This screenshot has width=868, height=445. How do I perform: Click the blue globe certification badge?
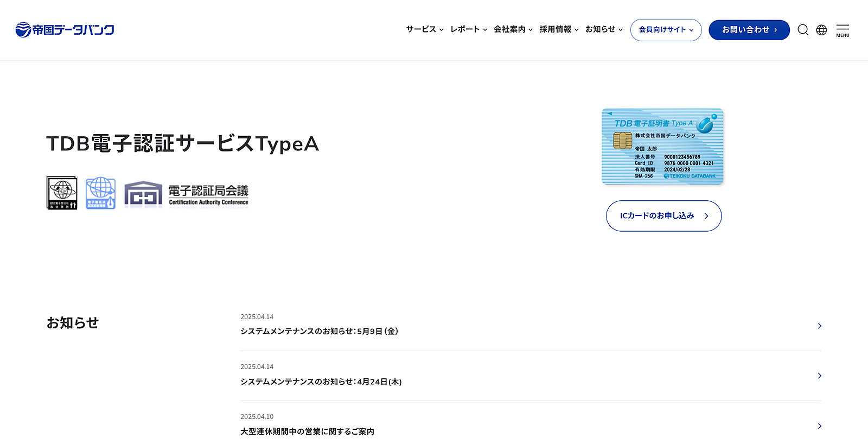click(x=100, y=193)
